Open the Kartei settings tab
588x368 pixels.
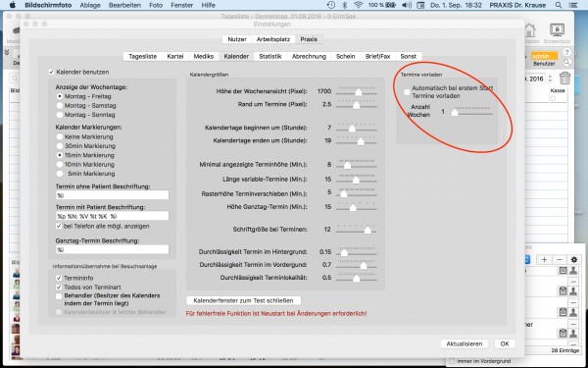(175, 56)
